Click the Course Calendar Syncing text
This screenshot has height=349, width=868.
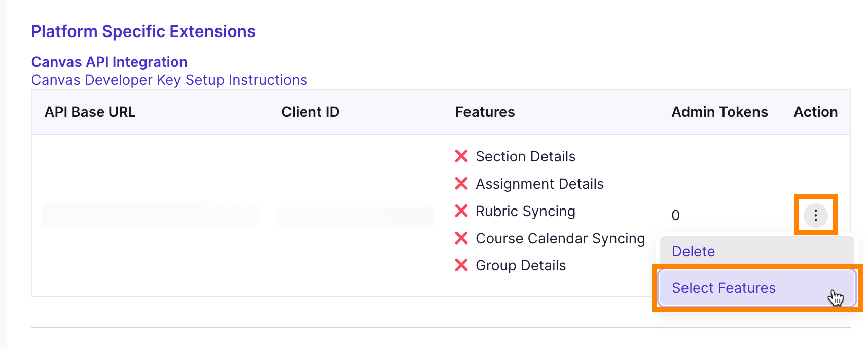560,238
